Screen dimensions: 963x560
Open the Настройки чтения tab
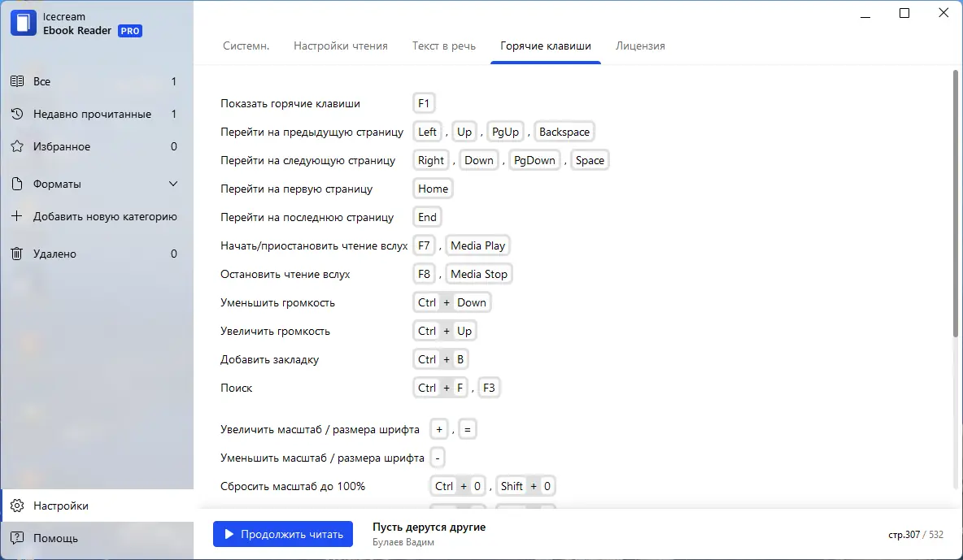coord(340,46)
